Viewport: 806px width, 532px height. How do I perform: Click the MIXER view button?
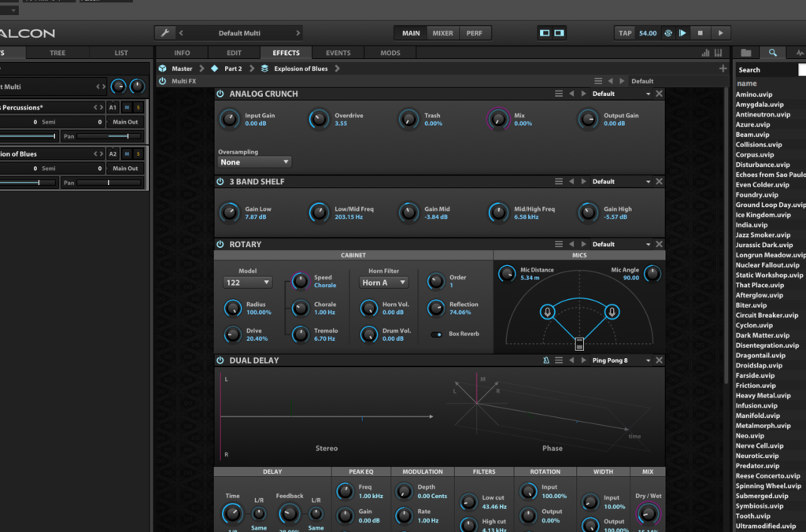442,33
